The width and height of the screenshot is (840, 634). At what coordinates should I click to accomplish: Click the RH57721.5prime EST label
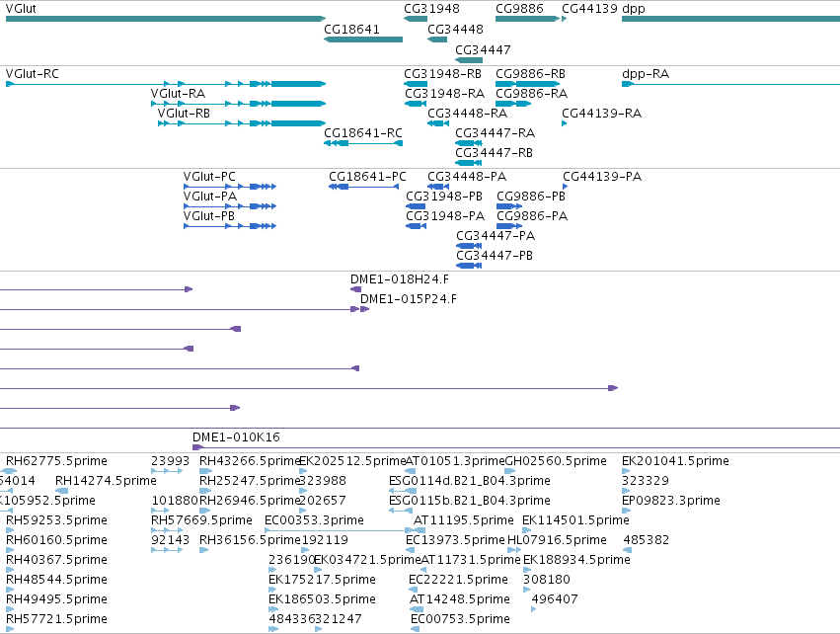(x=57, y=620)
